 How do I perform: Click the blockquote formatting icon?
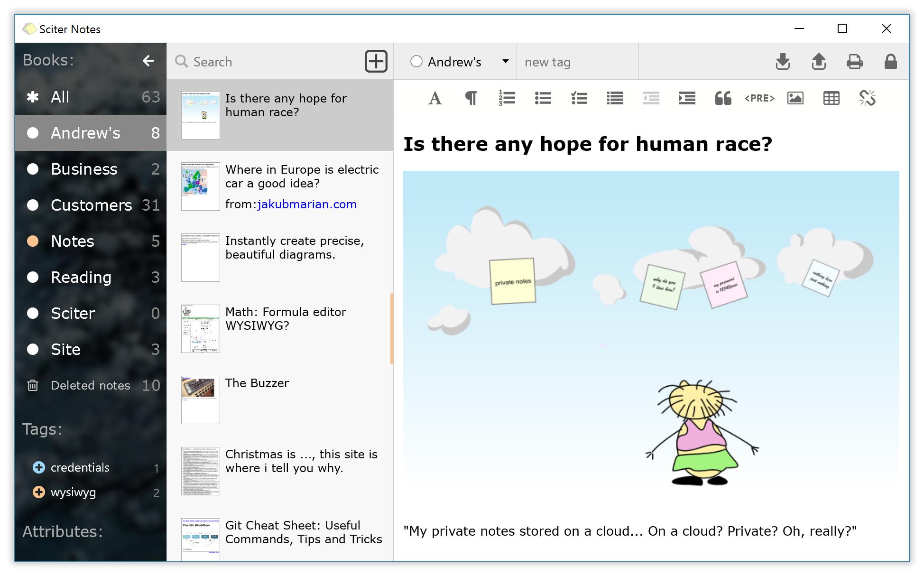pos(722,98)
